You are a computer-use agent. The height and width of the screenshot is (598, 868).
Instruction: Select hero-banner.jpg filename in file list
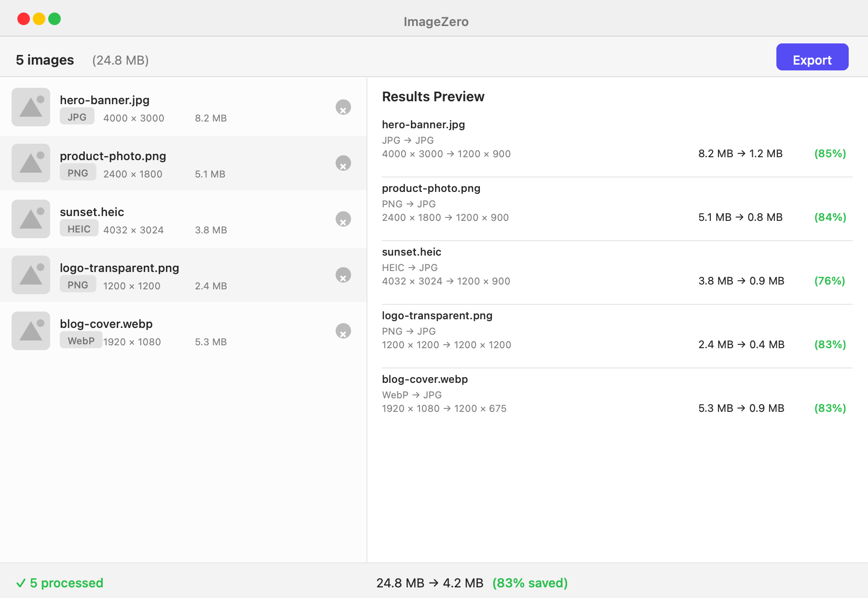[105, 100]
